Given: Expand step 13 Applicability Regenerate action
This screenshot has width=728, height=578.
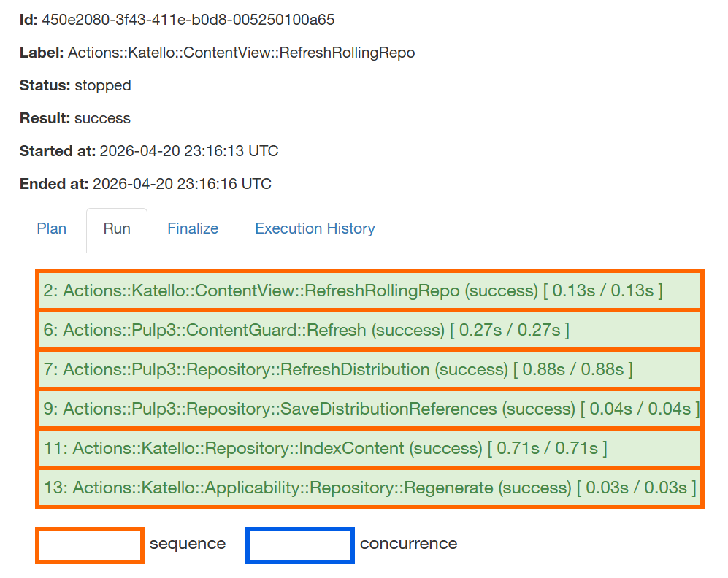Looking at the screenshot, I should click(369, 488).
